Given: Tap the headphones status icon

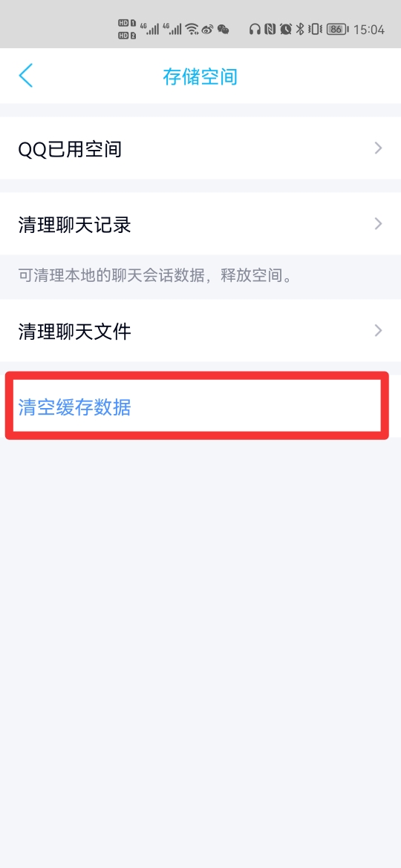Looking at the screenshot, I should (x=255, y=30).
